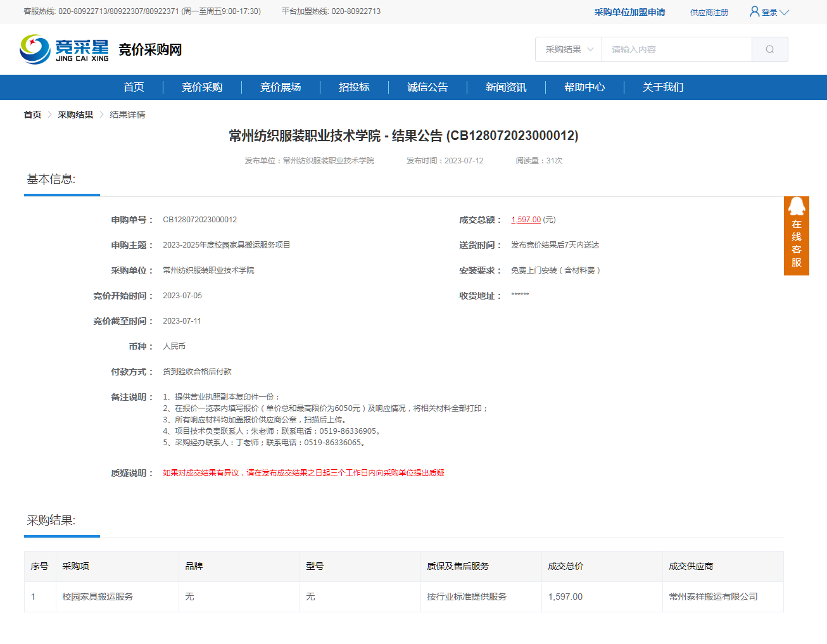827x644 pixels.
Task: Select 招投标 in the main menu
Action: [354, 87]
